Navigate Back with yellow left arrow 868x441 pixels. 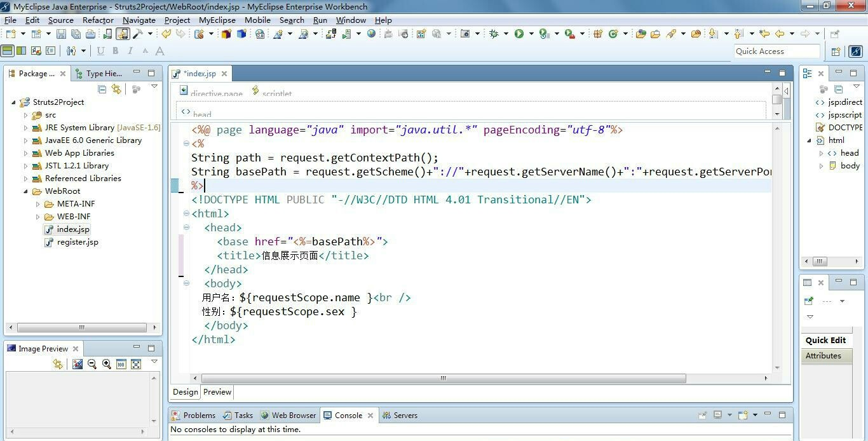(780, 34)
